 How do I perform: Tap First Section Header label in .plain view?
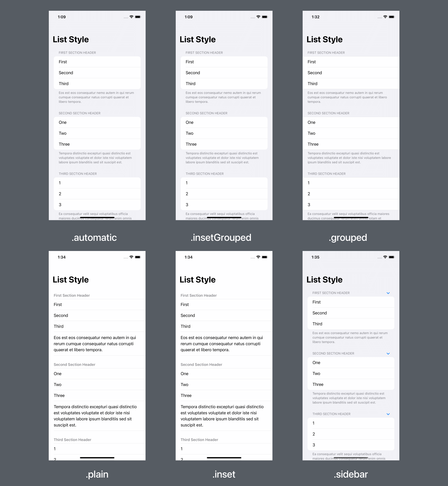pyautogui.click(x=72, y=295)
